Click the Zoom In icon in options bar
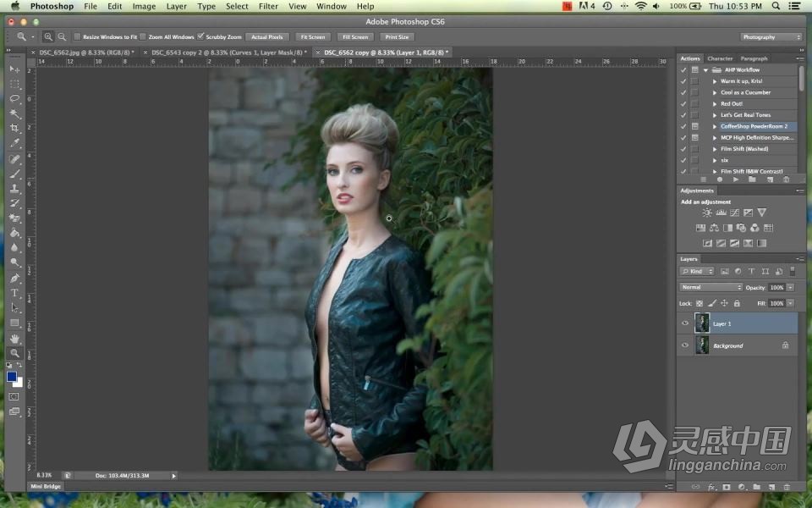The height and width of the screenshot is (508, 812). 48,36
